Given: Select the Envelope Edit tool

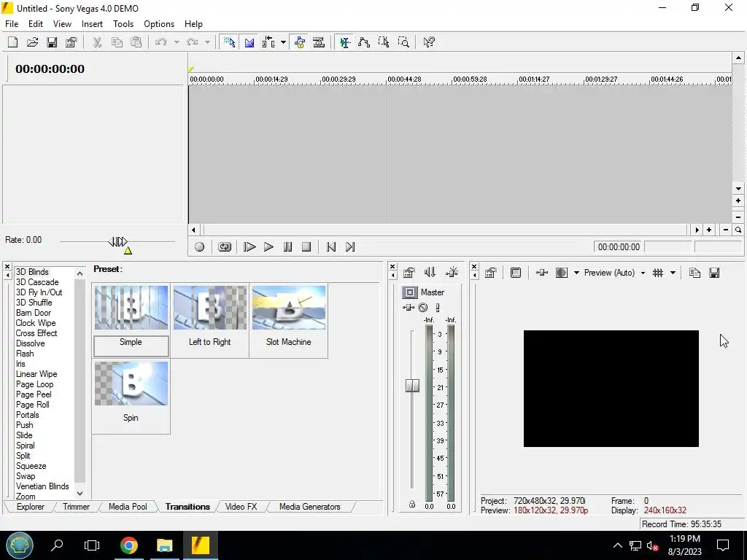Looking at the screenshot, I should pos(365,42).
